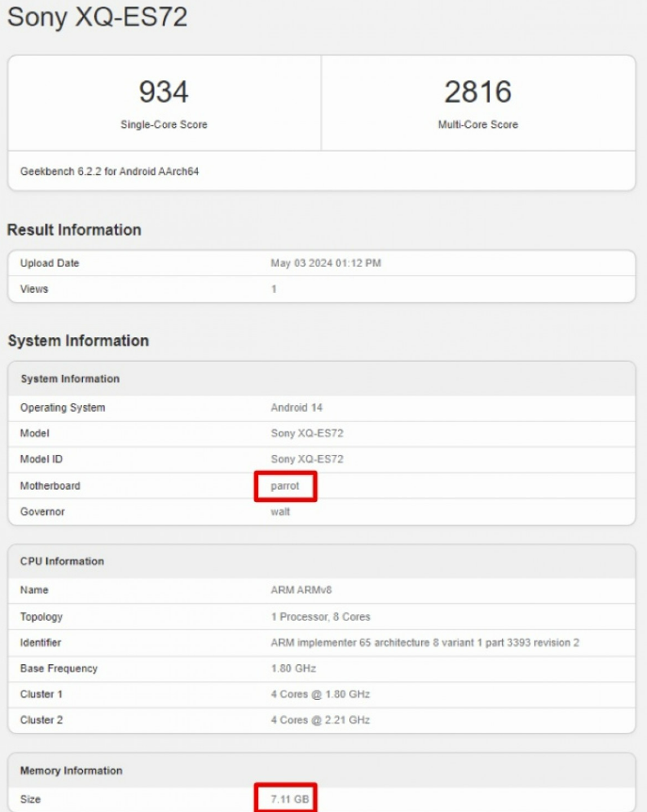Screen dimensions: 647x812
Task: Click the Memory Information table header
Action: pyautogui.click(x=72, y=771)
